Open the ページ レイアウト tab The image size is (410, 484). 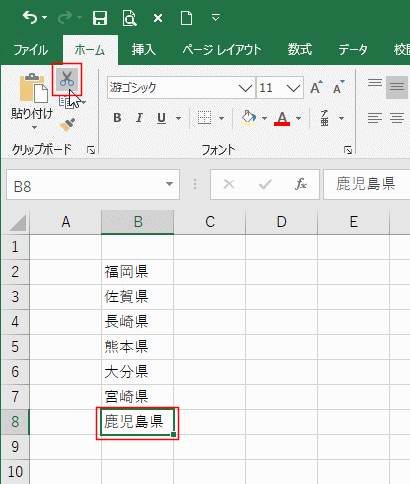pos(222,50)
